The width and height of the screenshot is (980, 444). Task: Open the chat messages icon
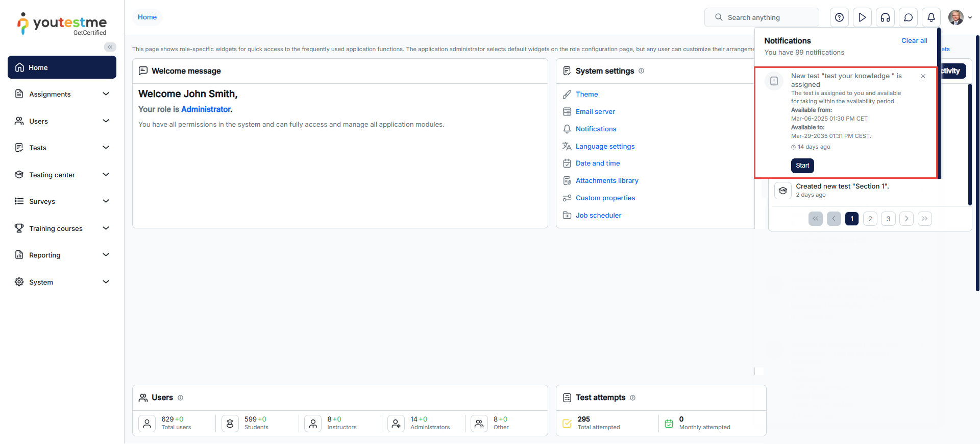pyautogui.click(x=908, y=17)
